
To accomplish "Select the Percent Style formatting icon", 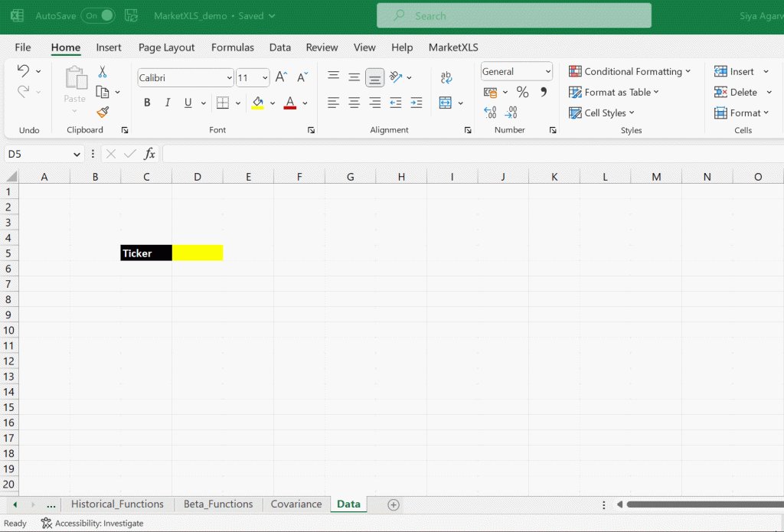I will pos(524,91).
